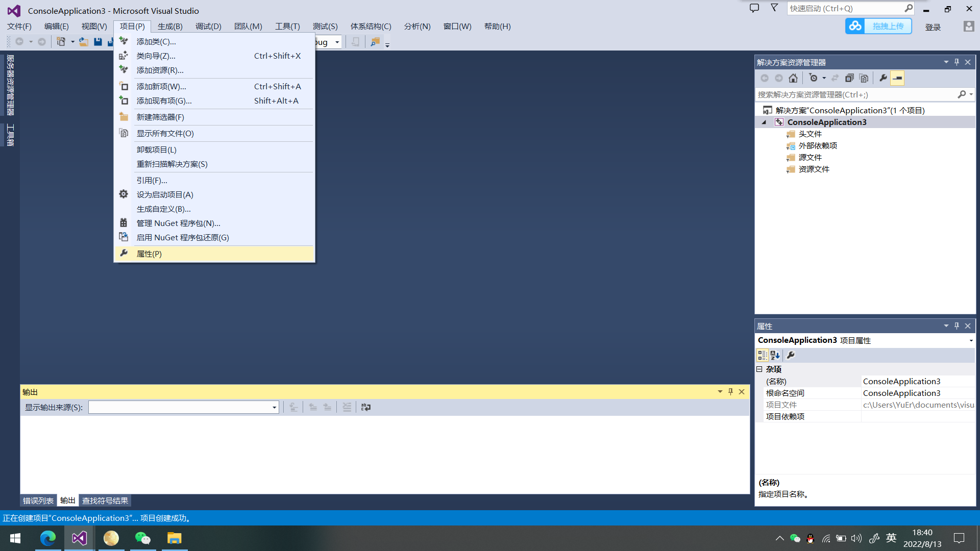Viewport: 980px width, 551px height.
Task: Collapse the 杂项 category in Properties
Action: point(759,369)
